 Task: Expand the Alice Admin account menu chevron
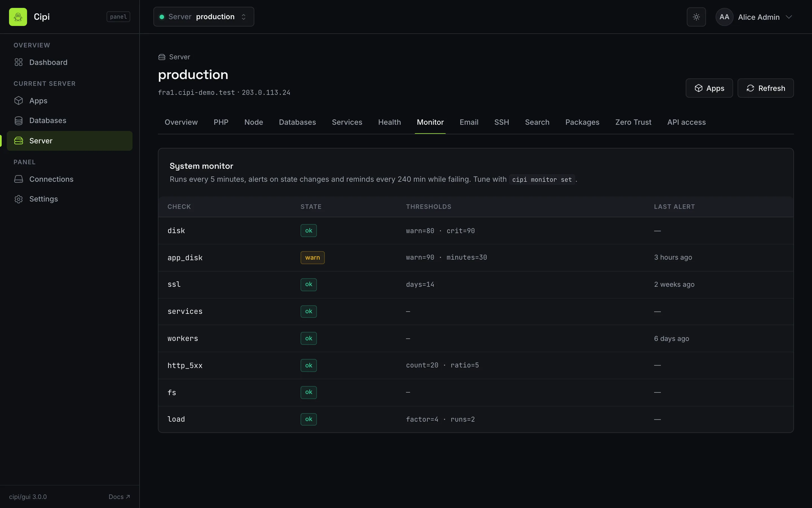[789, 17]
